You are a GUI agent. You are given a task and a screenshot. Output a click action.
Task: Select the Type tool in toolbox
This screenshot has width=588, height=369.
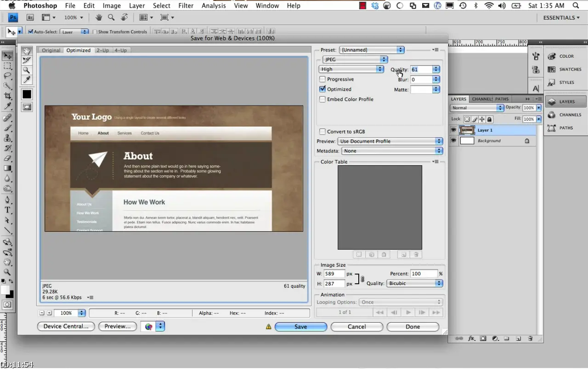click(x=8, y=210)
